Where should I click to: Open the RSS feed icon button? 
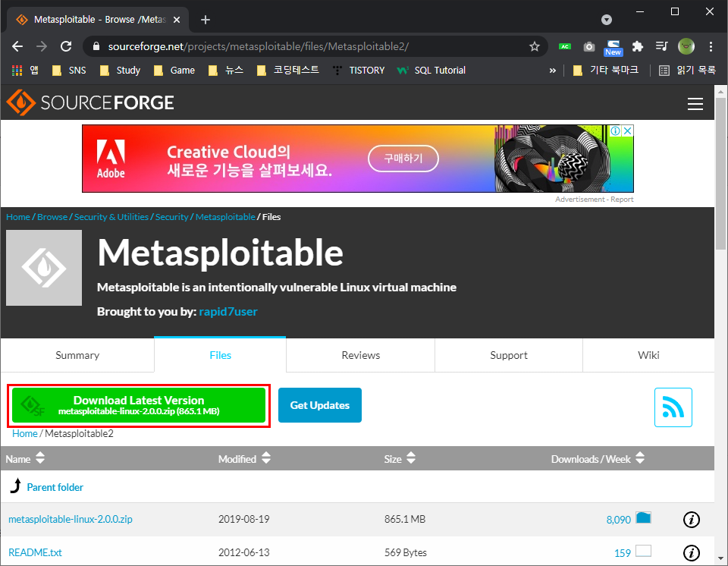tap(673, 407)
